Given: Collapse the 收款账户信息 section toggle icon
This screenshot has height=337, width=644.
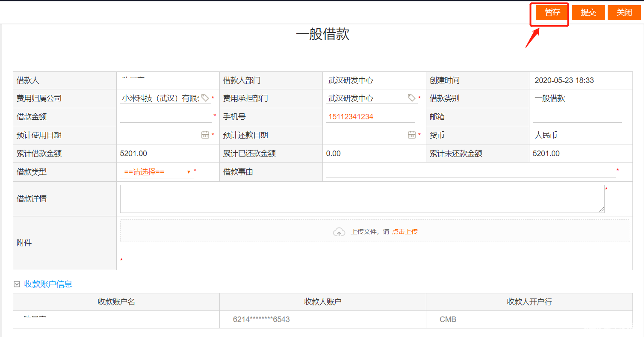Looking at the screenshot, I should [x=17, y=284].
